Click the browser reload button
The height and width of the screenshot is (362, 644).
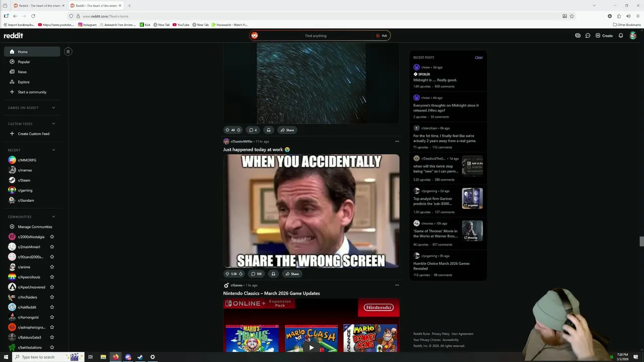[33, 16]
